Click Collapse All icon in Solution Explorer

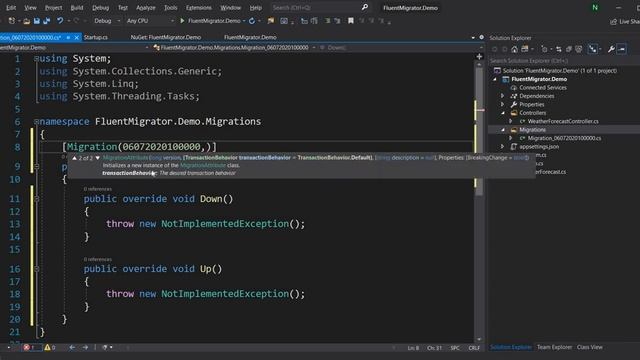[x=569, y=49]
